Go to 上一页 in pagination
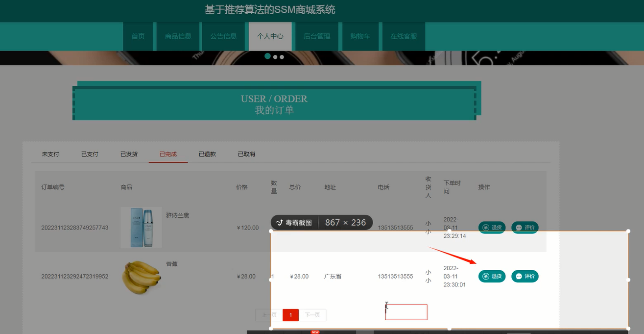 pyautogui.click(x=269, y=315)
